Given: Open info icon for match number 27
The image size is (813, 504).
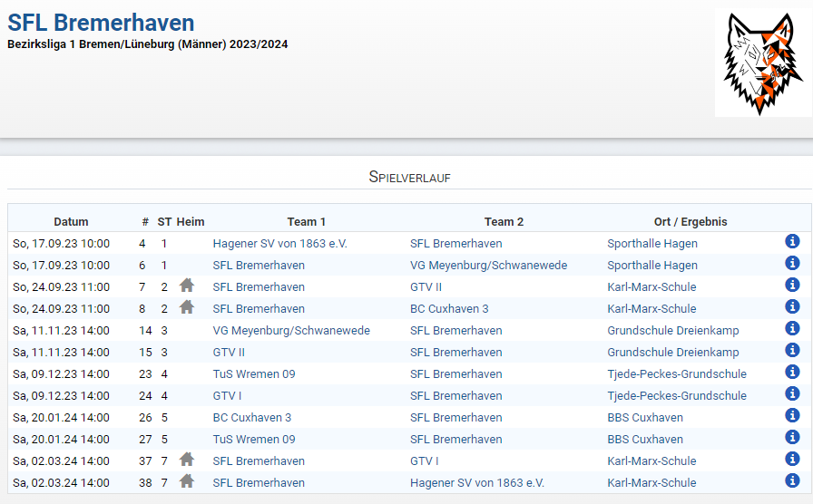Looking at the screenshot, I should point(792,437).
